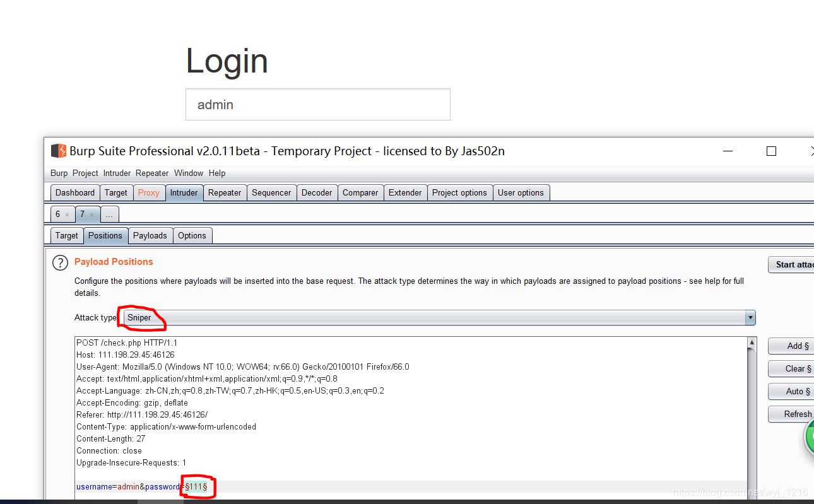Close Intruder attack tab 6
Screen dimensions: 814x504
click(x=68, y=214)
